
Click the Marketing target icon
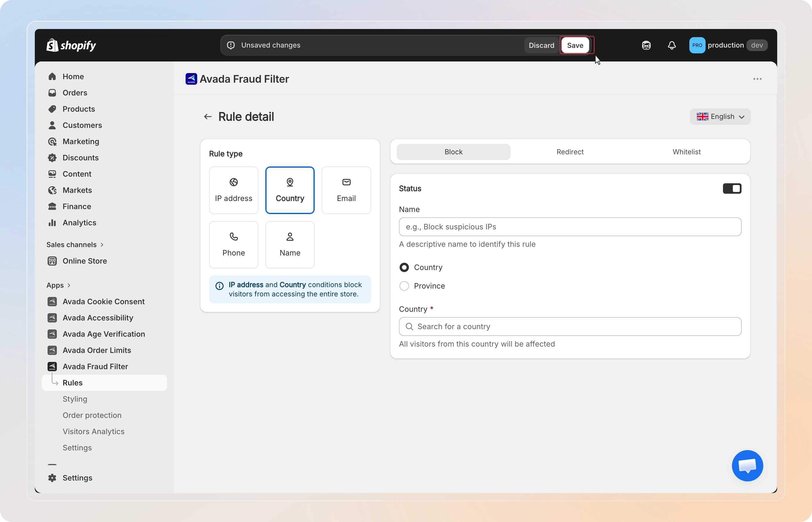(52, 142)
